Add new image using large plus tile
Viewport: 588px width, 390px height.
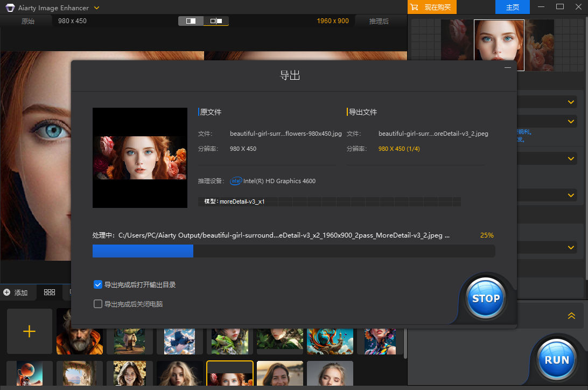click(x=29, y=331)
